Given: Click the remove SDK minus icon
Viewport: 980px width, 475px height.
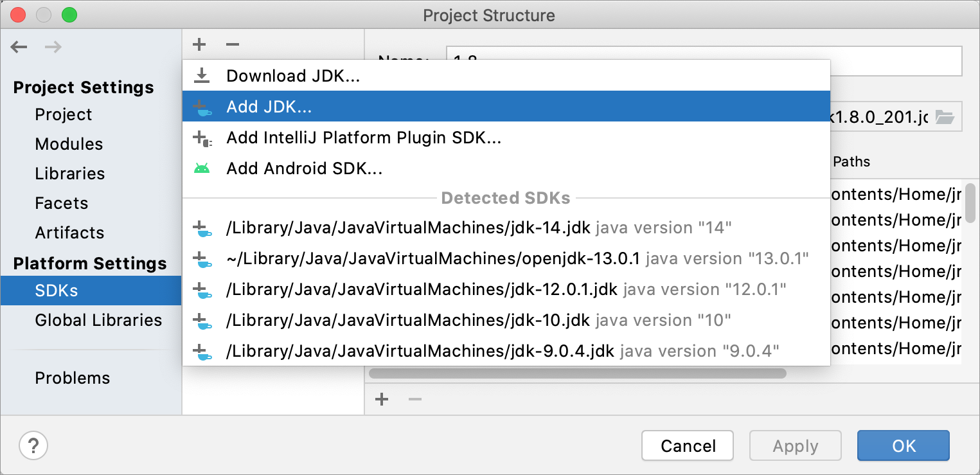Looking at the screenshot, I should click(x=232, y=44).
